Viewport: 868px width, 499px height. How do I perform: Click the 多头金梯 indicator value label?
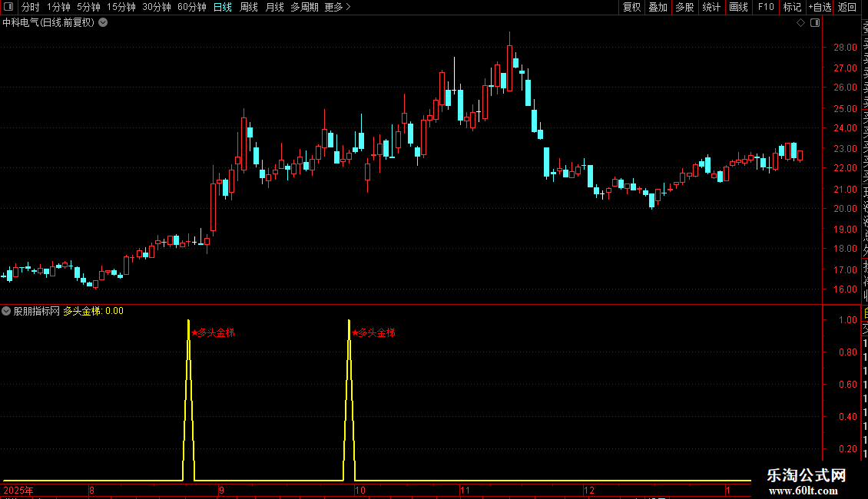(x=93, y=311)
